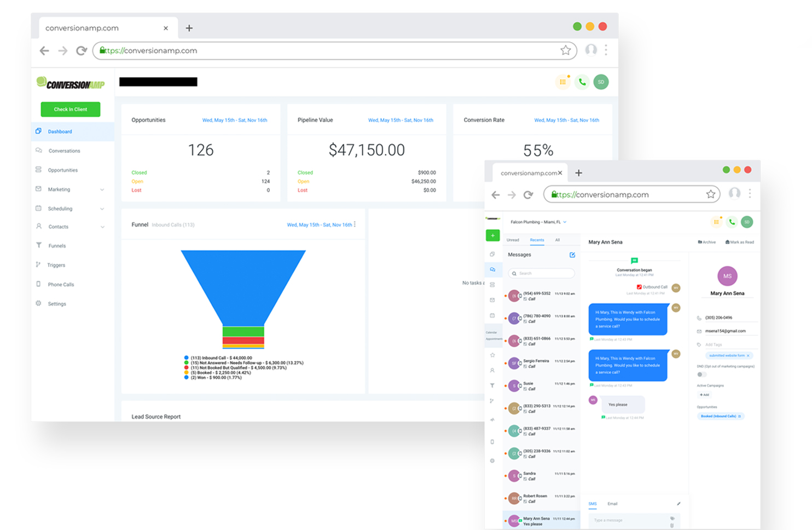Click the Messages search field
Viewport: 812px width, 530px height.
click(x=541, y=273)
